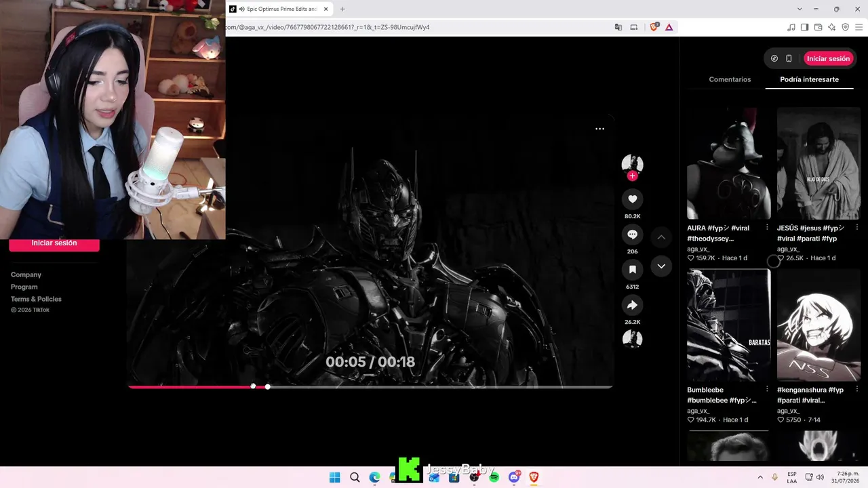Open Brave browser from the taskbar
This screenshot has height=488, width=868.
[534, 477]
